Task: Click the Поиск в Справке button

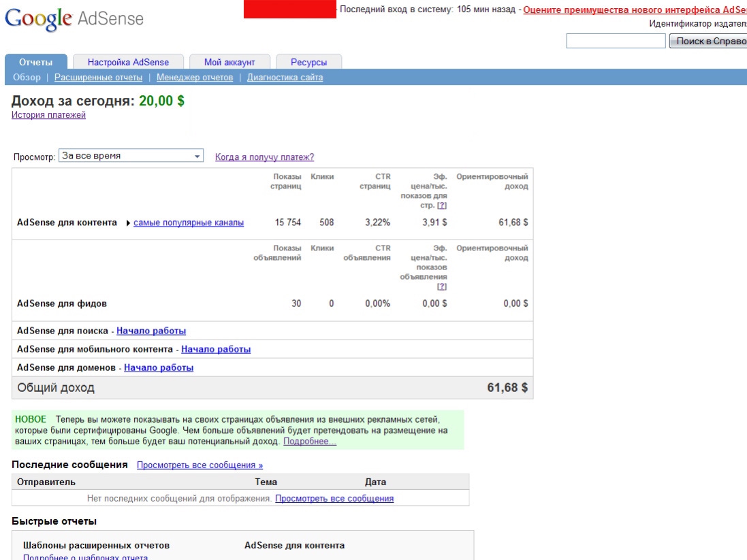Action: [x=708, y=41]
